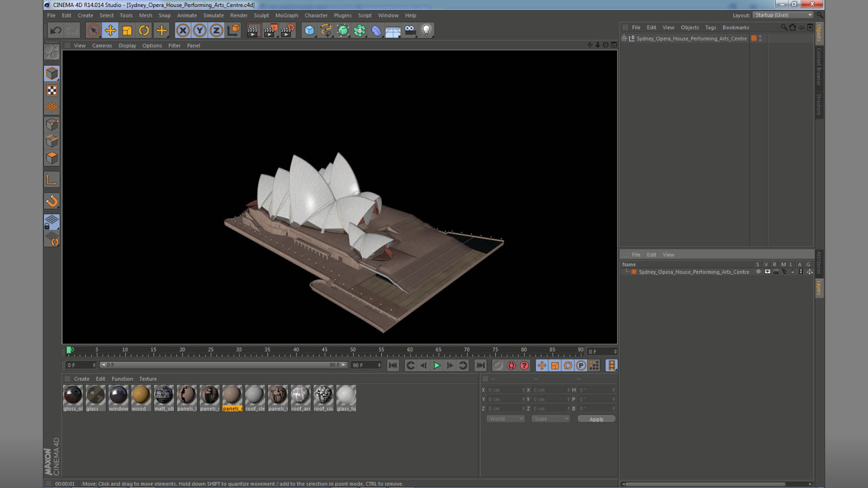Screen dimensions: 868x488
Task: Toggle X-axis lock
Action: 183,30
